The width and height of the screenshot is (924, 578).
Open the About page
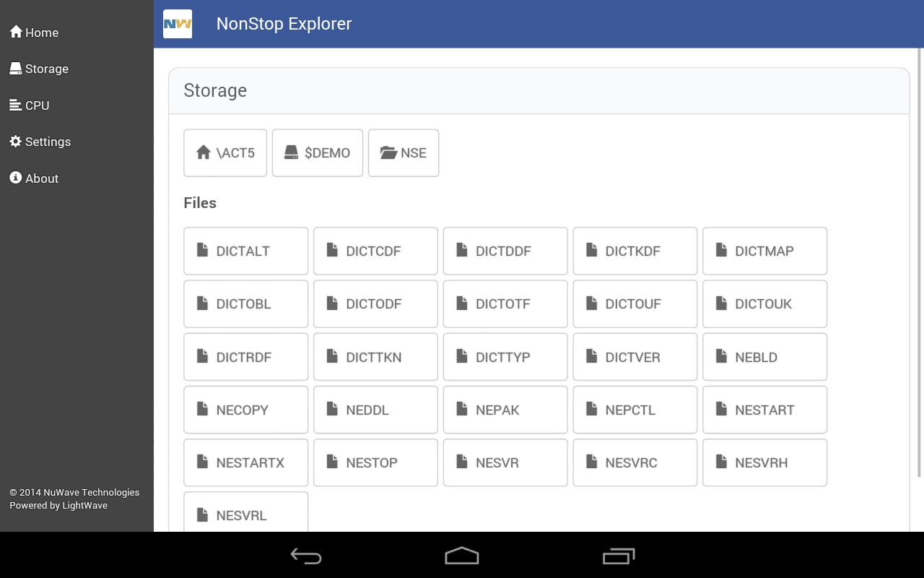tap(34, 178)
